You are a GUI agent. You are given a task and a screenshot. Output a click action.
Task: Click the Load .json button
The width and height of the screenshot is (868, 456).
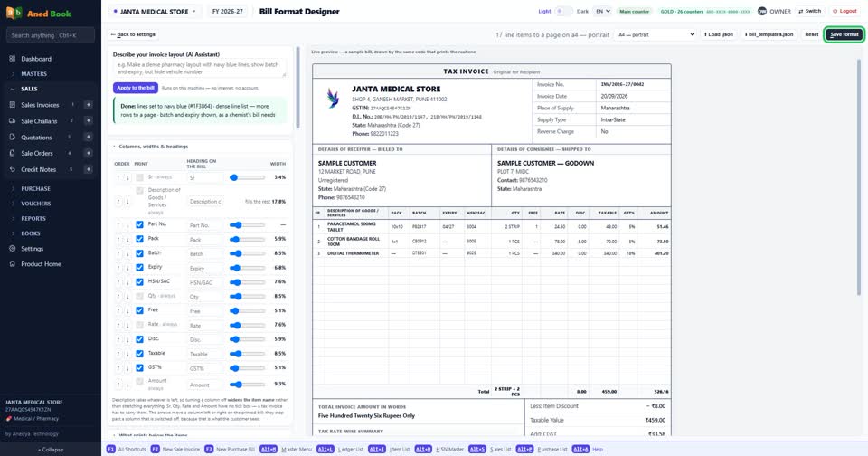pos(719,34)
